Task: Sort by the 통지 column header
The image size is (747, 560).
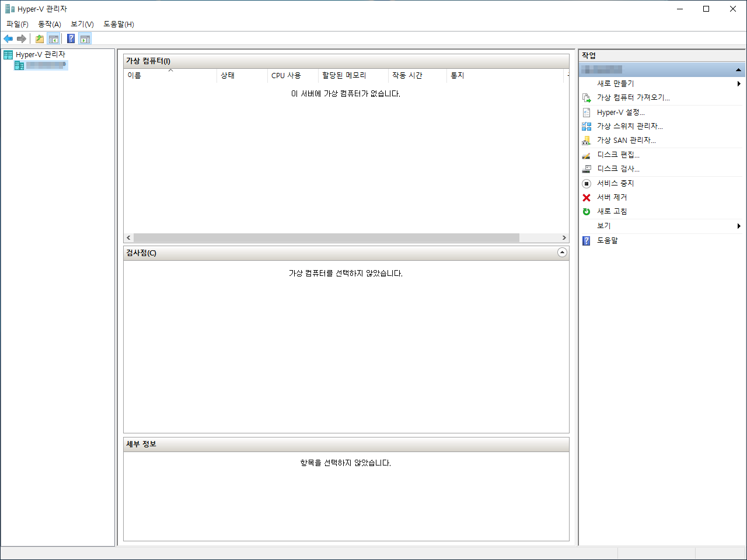Action: click(x=505, y=75)
